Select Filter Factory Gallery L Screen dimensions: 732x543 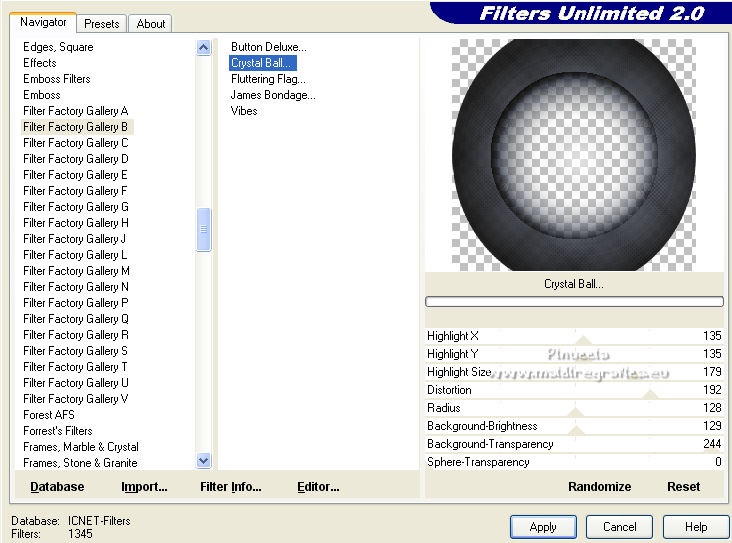(x=75, y=255)
